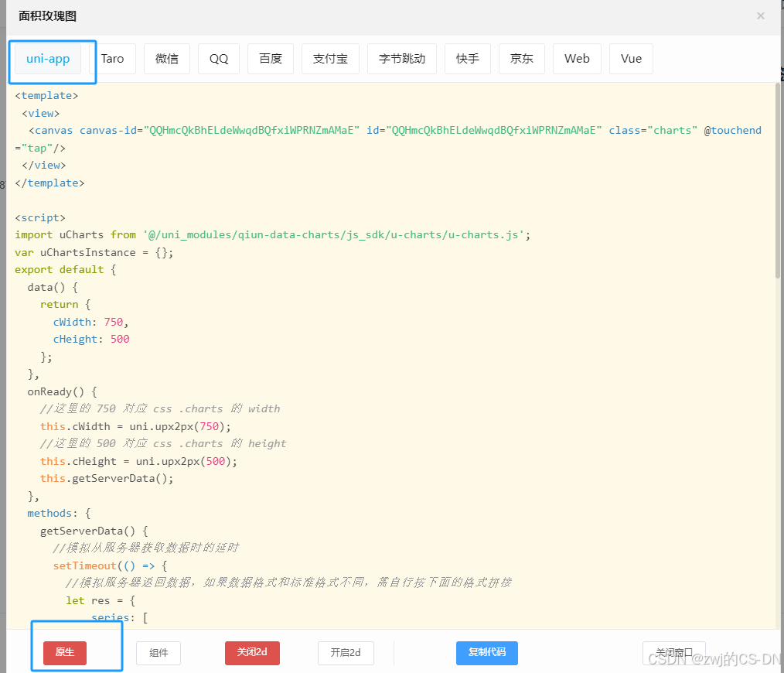Viewport: 784px width, 673px height.
Task: Open the 微信 tab
Action: (x=167, y=59)
